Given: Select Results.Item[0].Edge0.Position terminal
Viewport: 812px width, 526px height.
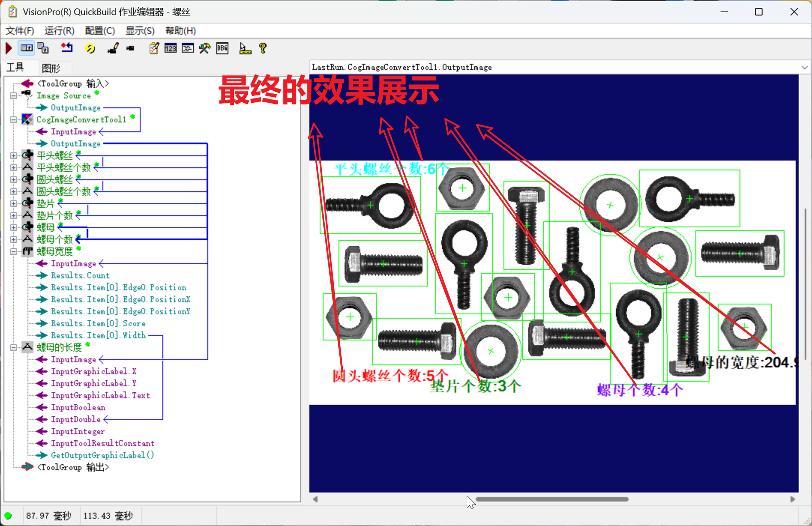Looking at the screenshot, I should tap(118, 288).
